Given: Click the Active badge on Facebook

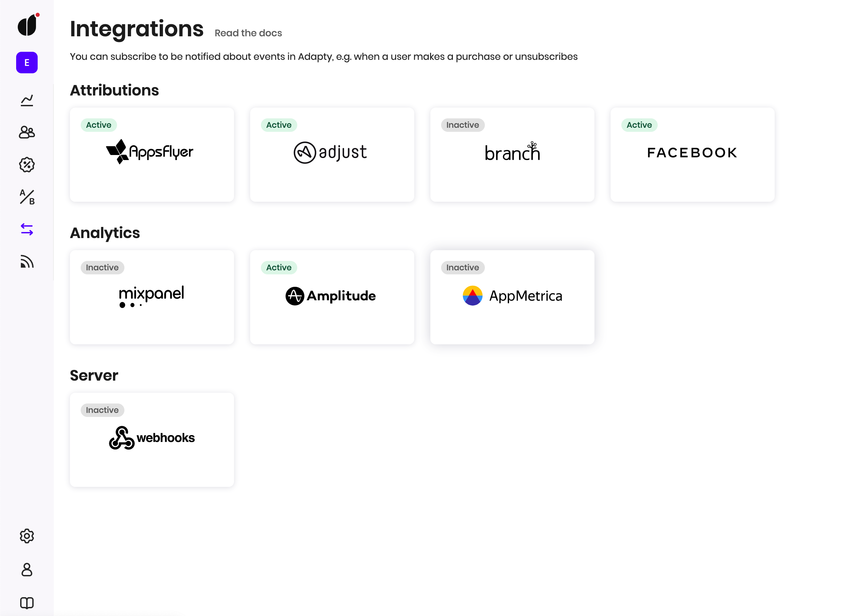Looking at the screenshot, I should 639,125.
